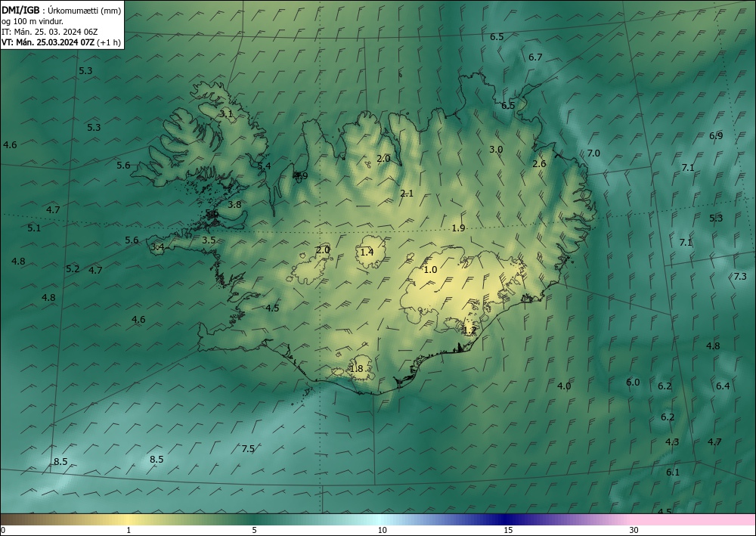Click the 5.4 precipitable water value
This screenshot has height=536, width=756.
(x=264, y=166)
